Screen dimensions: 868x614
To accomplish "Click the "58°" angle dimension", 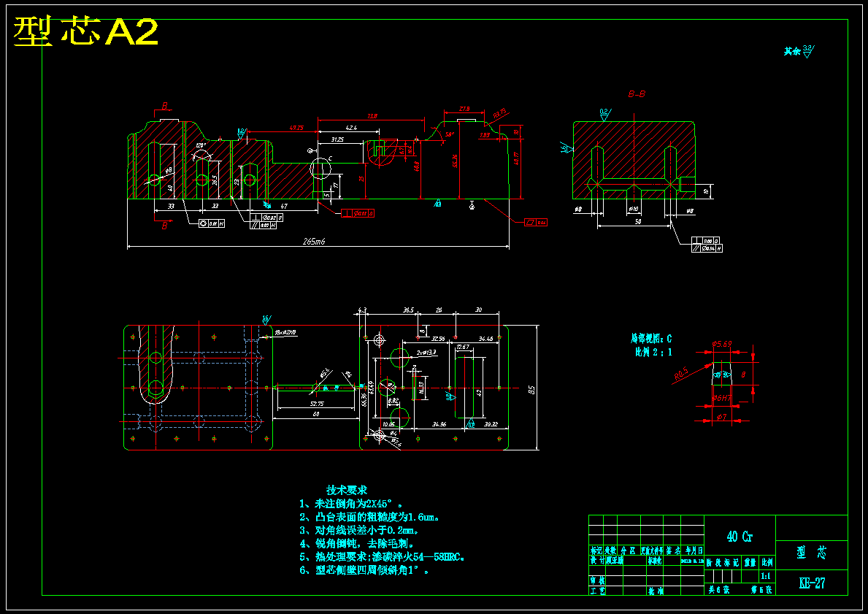I will (x=449, y=134).
